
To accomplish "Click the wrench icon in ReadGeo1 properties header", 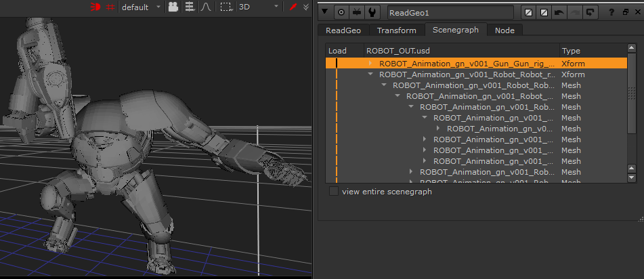I will pyautogui.click(x=372, y=12).
